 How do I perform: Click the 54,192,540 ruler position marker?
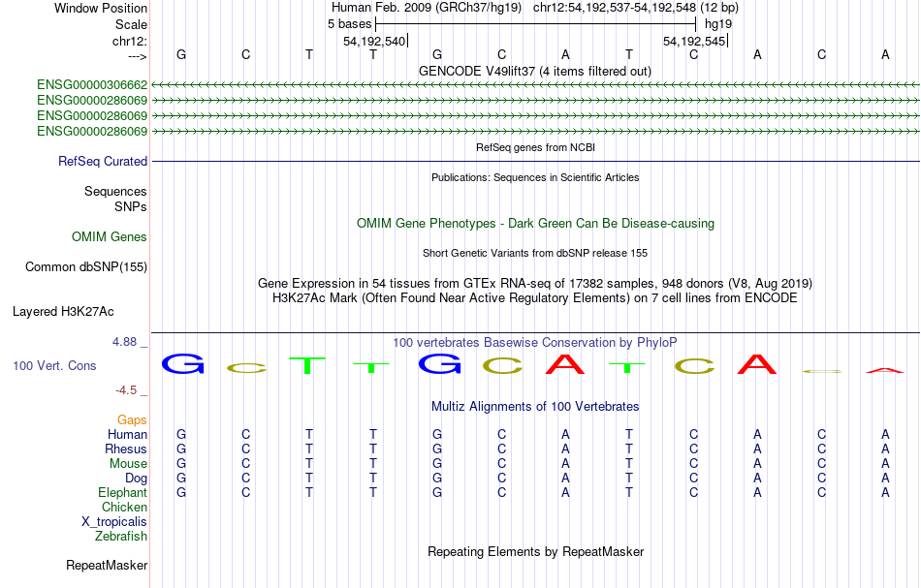click(374, 41)
